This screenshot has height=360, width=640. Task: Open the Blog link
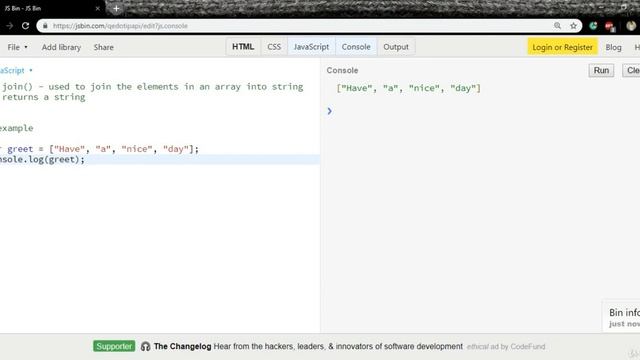[613, 47]
